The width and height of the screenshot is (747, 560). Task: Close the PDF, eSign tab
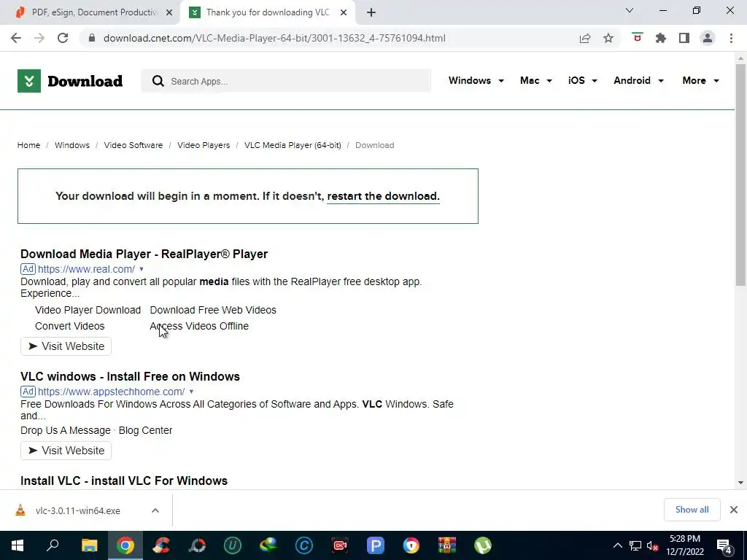pyautogui.click(x=169, y=13)
